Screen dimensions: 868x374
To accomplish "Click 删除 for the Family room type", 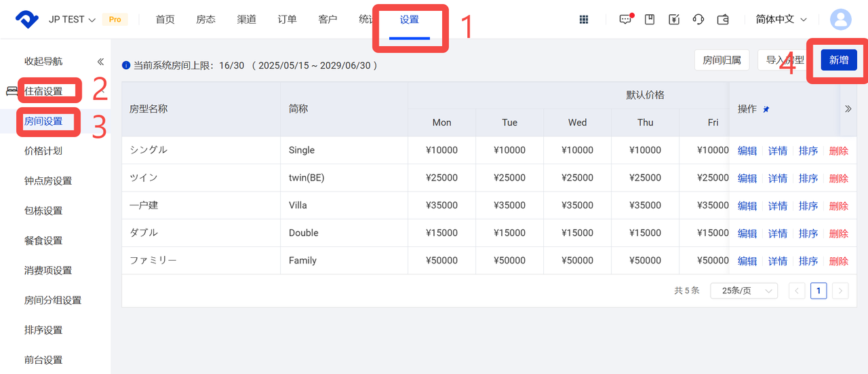I will tap(838, 261).
